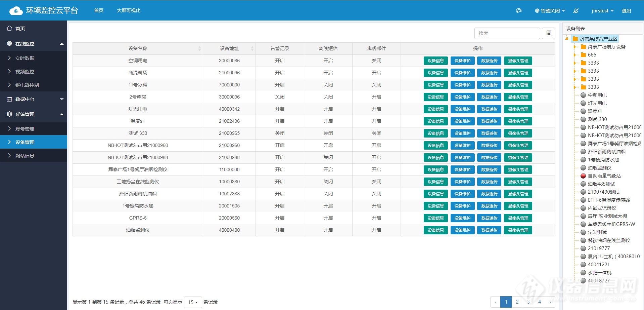Select ETH-6温湿度传感器 in the device tree

point(609,200)
